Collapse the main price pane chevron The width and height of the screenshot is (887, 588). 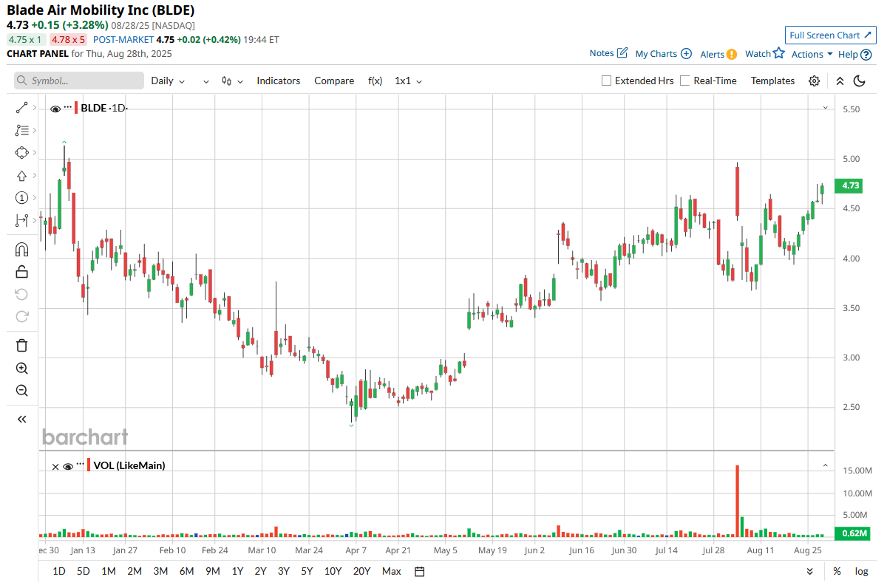tap(826, 108)
